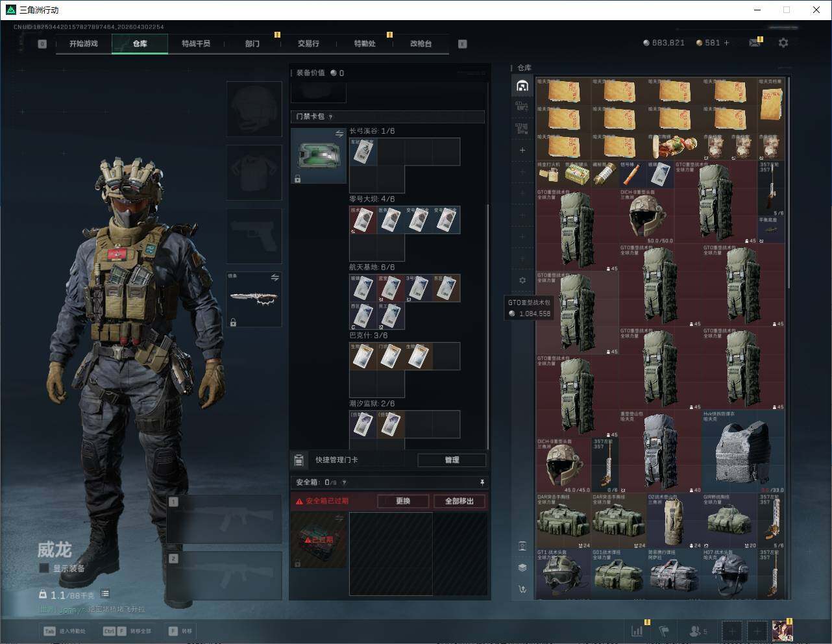Viewport: 832px width, 644px height.
Task: Open the friends list icon
Action: 698,631
